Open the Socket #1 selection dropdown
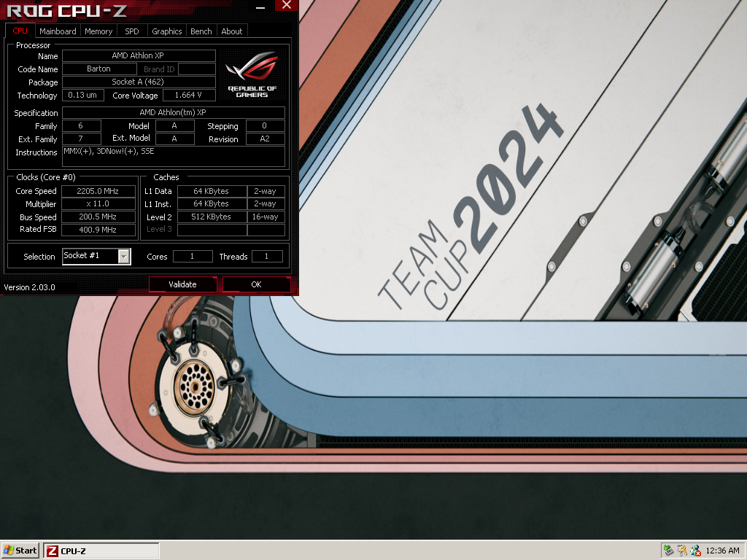747x560 pixels. tap(123, 256)
